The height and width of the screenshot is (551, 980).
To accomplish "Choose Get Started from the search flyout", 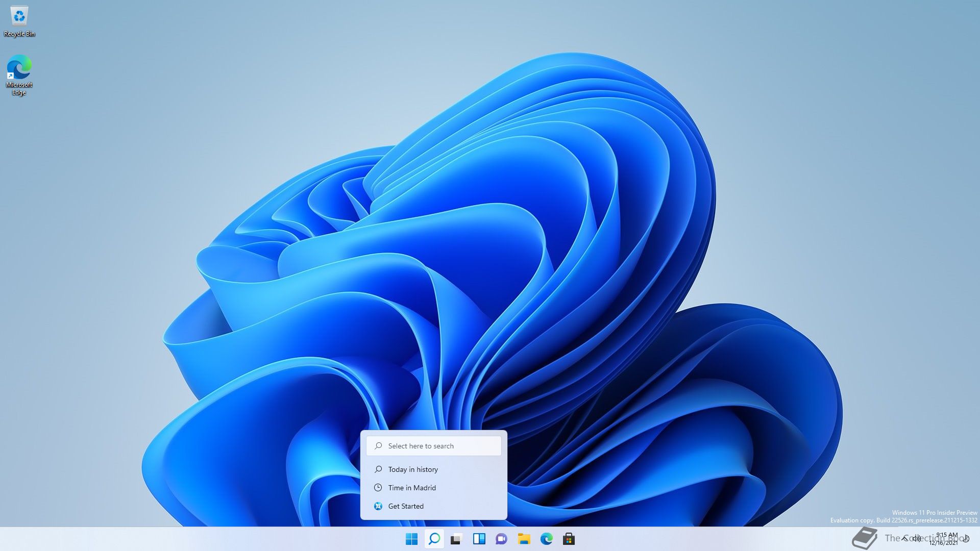I will [434, 506].
